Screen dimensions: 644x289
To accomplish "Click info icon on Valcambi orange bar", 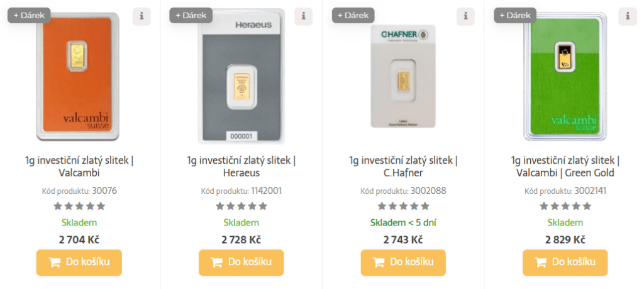I will pyautogui.click(x=142, y=16).
